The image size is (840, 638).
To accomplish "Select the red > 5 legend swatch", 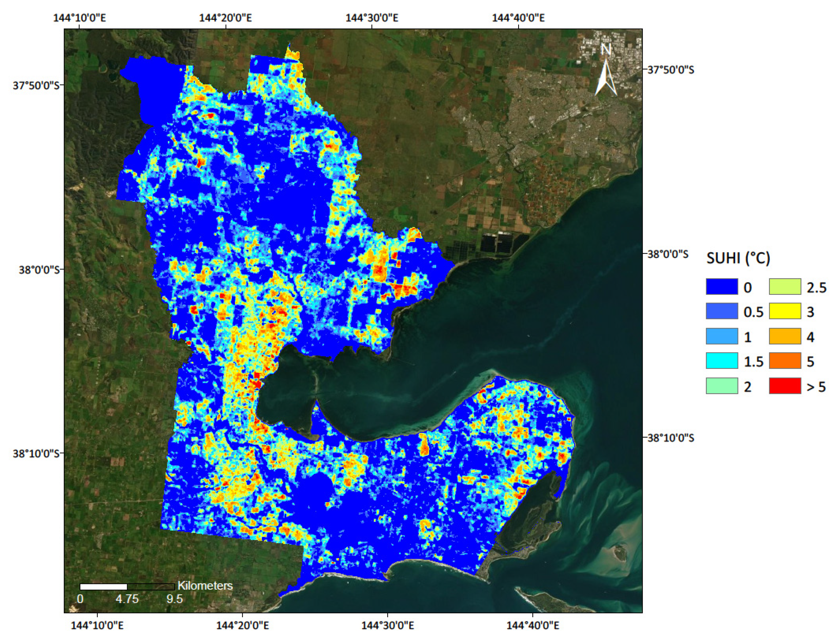I will (785, 386).
